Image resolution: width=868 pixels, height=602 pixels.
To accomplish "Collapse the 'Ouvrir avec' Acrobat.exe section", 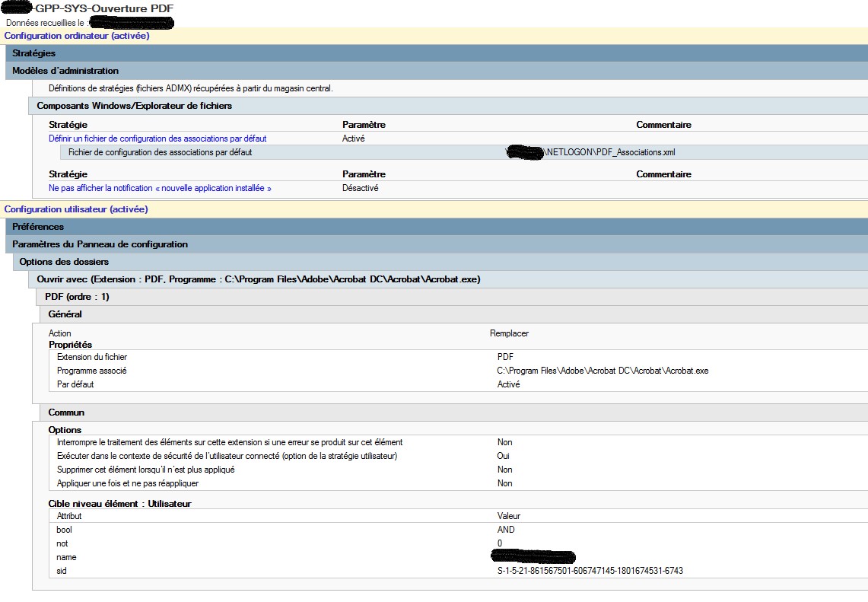I will 259,279.
